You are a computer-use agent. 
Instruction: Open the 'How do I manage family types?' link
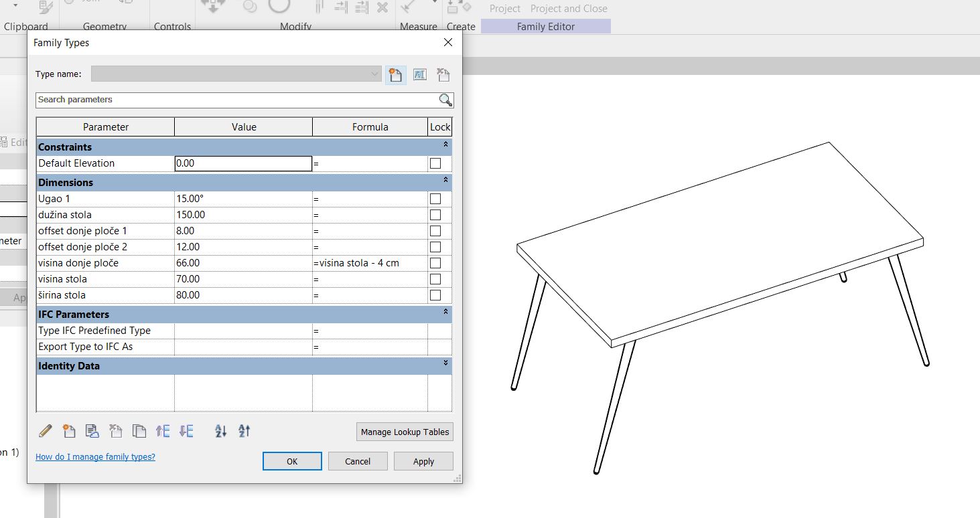click(x=95, y=456)
